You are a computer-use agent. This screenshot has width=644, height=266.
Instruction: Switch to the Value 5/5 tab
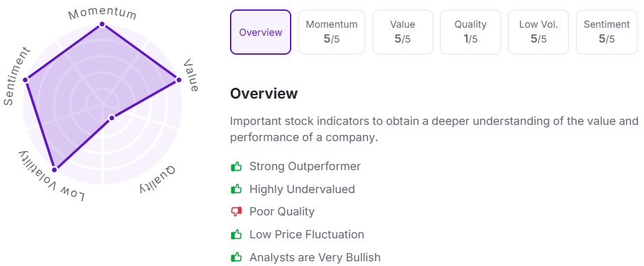tap(403, 32)
